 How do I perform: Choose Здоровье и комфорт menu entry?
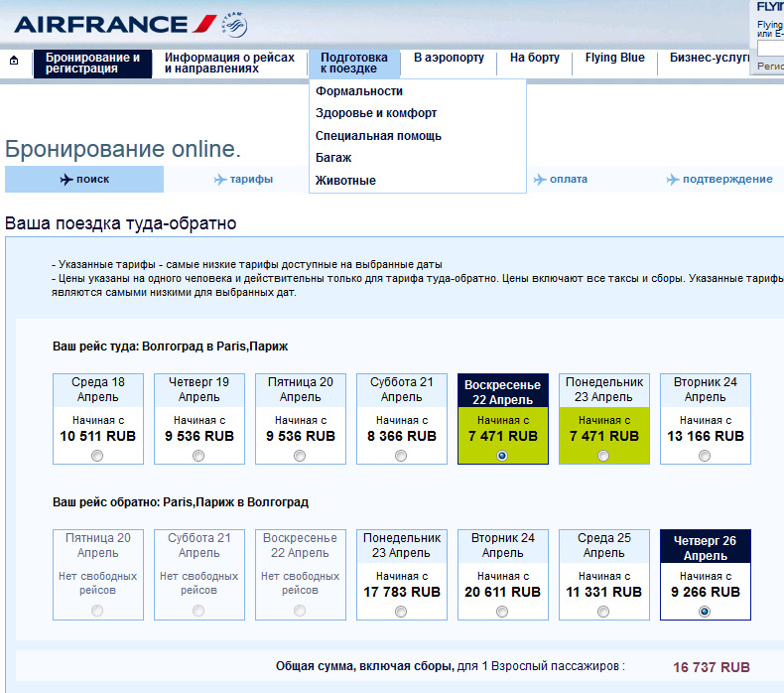[x=376, y=113]
